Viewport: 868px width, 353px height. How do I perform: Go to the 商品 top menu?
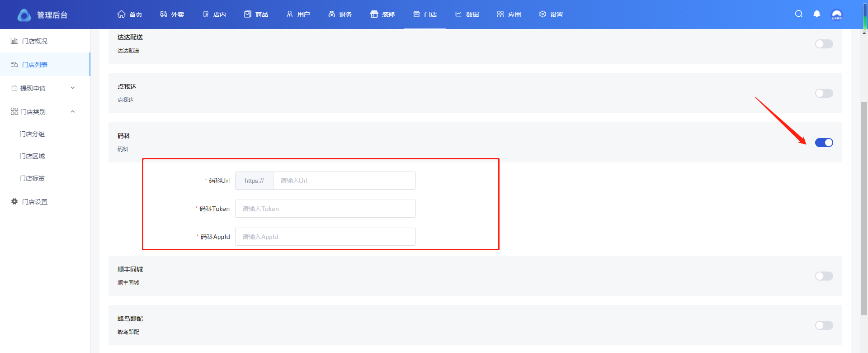click(256, 14)
